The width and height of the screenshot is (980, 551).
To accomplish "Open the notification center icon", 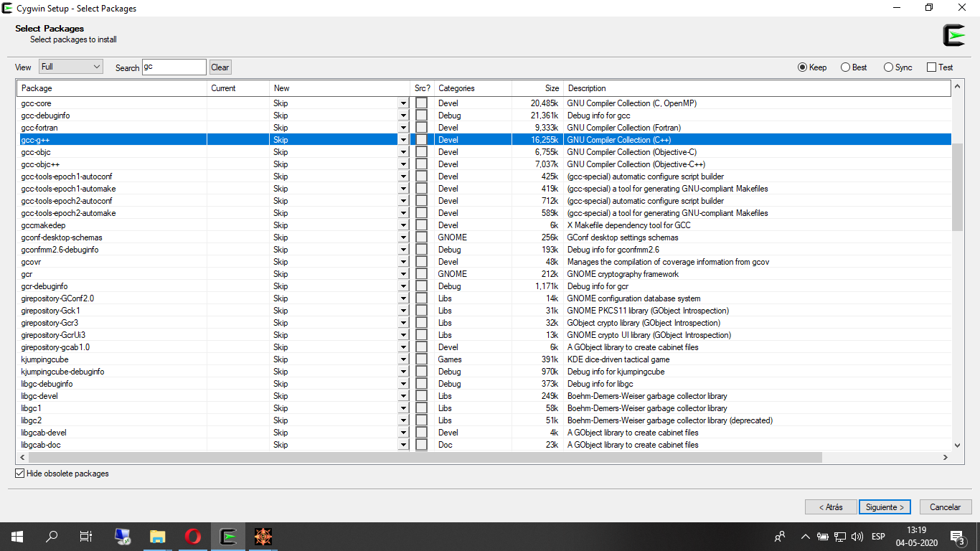I will (956, 537).
